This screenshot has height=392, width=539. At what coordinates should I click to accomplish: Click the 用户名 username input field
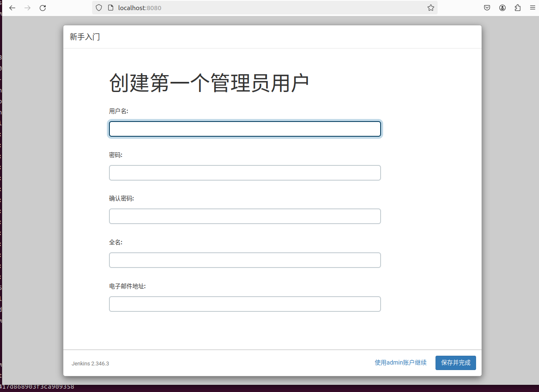pos(245,129)
